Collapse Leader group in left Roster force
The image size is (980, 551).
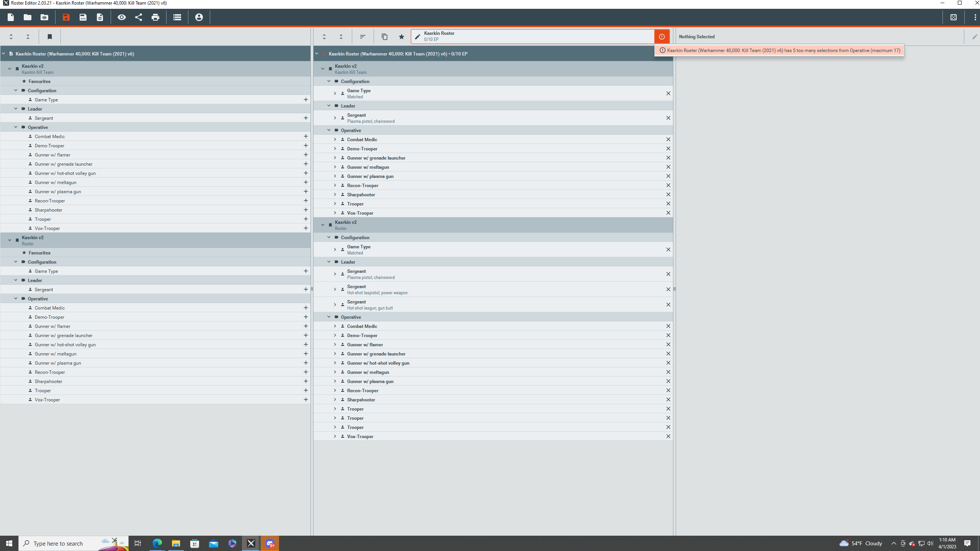16,280
